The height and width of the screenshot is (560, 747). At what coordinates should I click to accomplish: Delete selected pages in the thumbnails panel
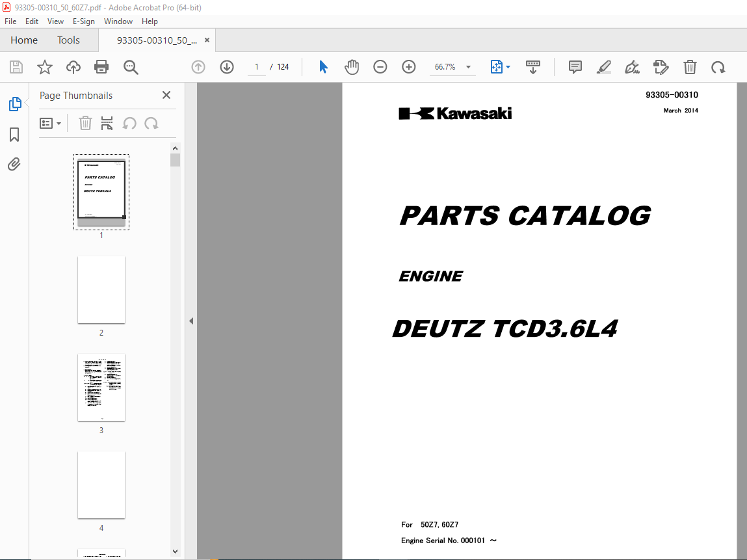point(85,124)
